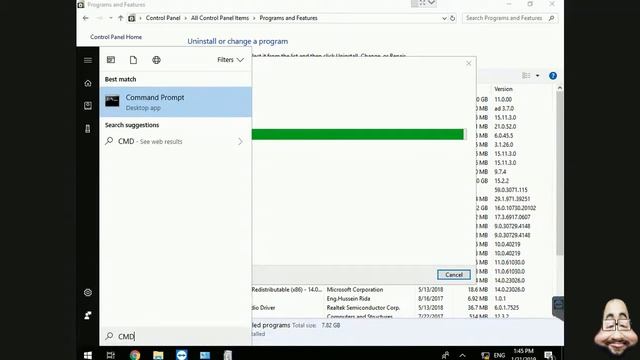
Task: Click Search Programs and Features field
Action: (510, 18)
